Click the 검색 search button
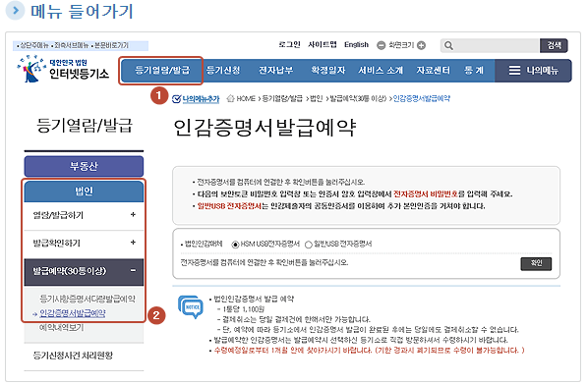Screen dimensions: 588x384 pos(554,46)
